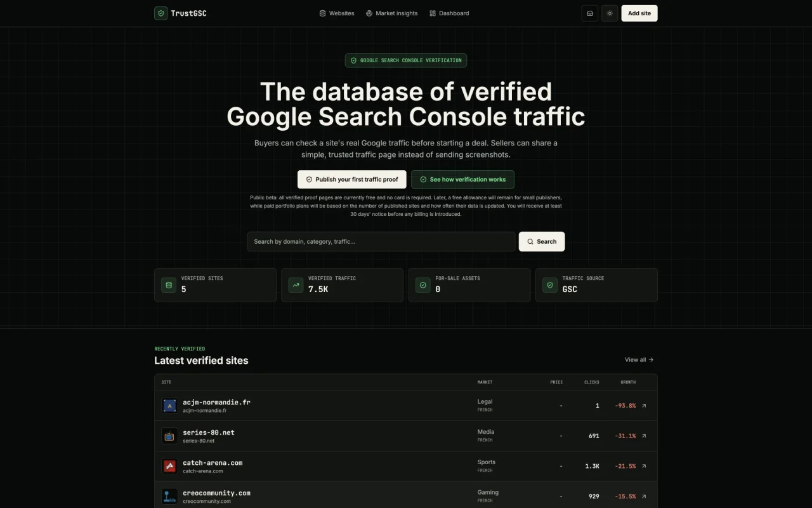Open the Market insights nav item
This screenshot has height=508, width=812.
[x=392, y=13]
